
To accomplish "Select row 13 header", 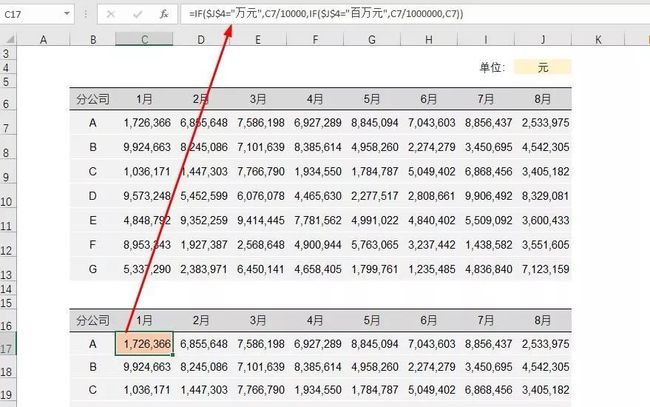I will (x=8, y=269).
